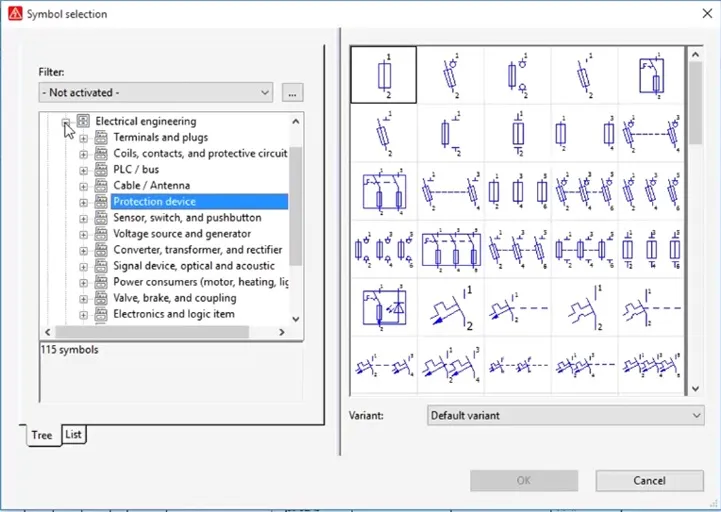Viewport: 721px width, 512px height.
Task: Select Voltage source and generator category
Action: click(x=182, y=234)
